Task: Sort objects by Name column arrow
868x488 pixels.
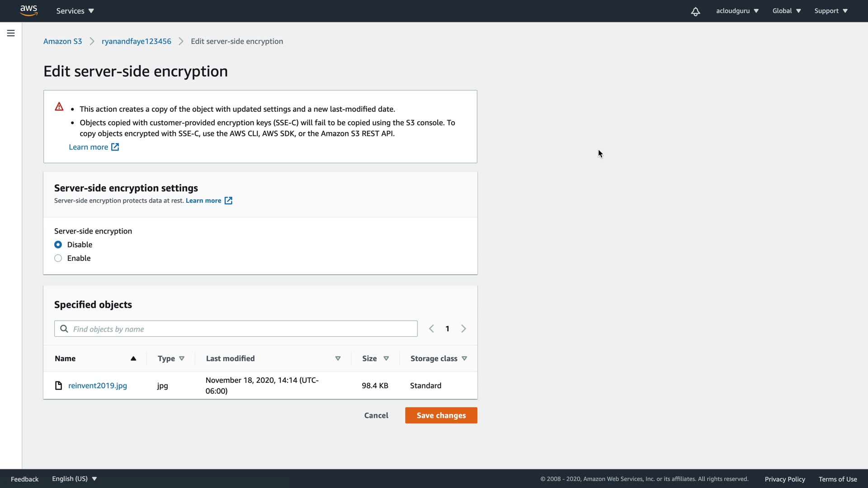Action: (133, 358)
